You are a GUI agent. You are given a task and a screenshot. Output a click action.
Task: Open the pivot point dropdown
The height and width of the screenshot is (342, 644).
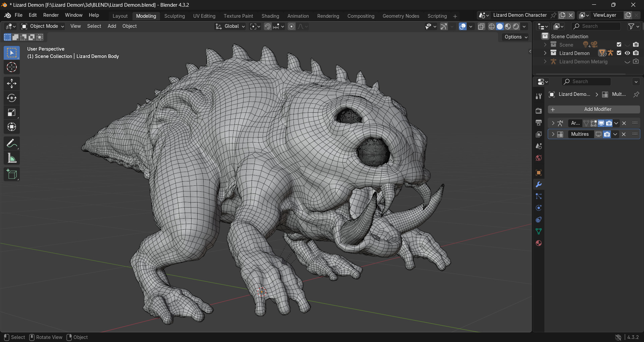255,26
